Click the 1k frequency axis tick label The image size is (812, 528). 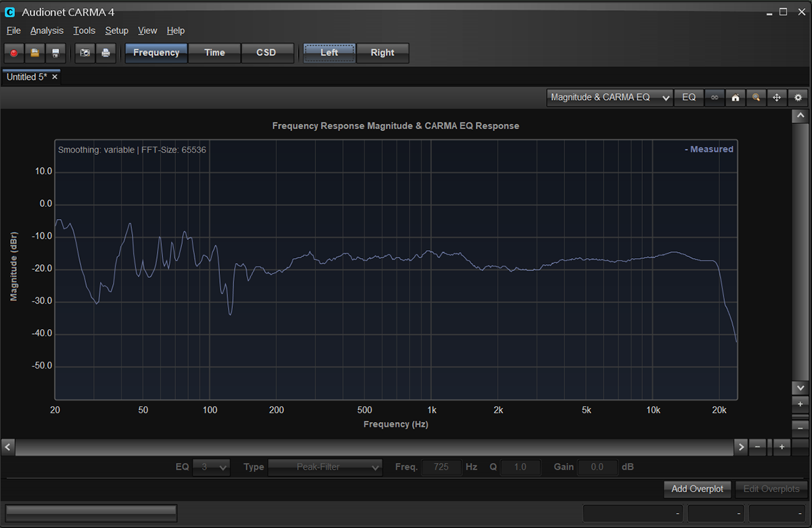coord(432,410)
